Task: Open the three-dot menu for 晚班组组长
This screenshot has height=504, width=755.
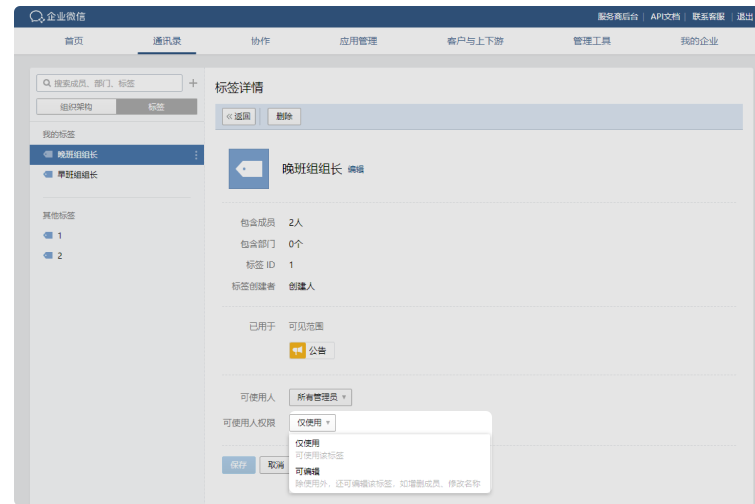Action: pos(196,155)
